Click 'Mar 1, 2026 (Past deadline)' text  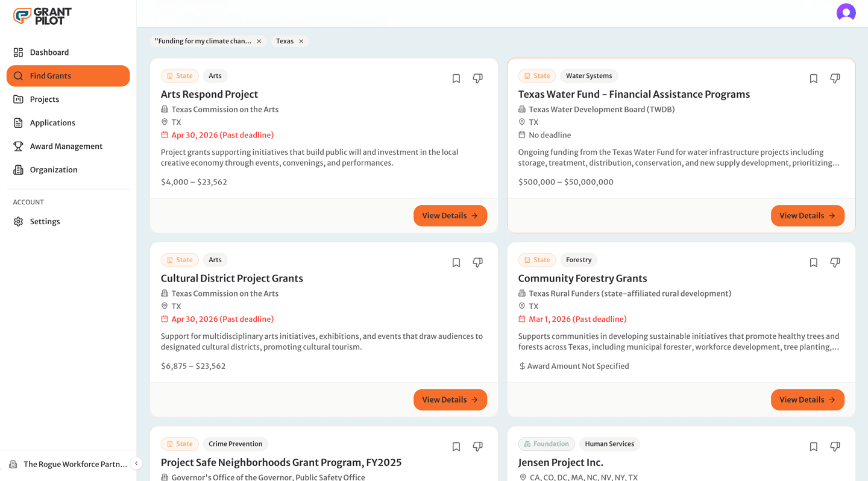point(577,319)
